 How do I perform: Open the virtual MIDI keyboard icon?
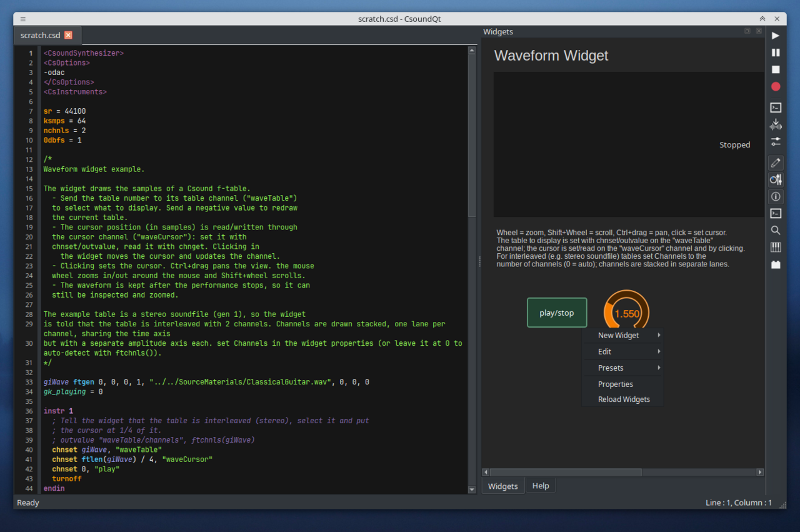coord(776,247)
